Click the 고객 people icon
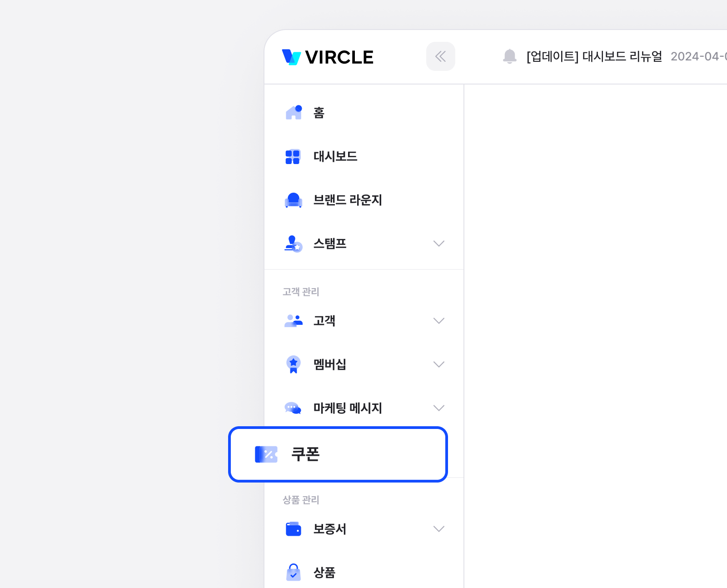727x588 pixels. coord(294,321)
